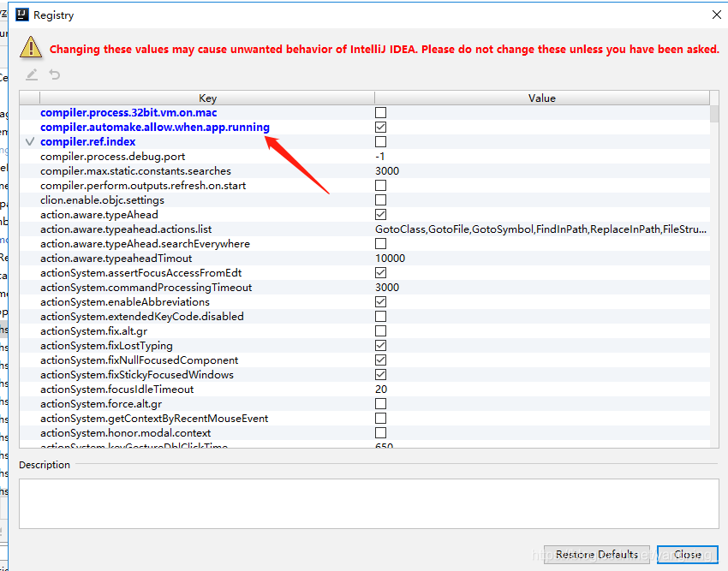Click the Restore Defaults button

click(597, 554)
